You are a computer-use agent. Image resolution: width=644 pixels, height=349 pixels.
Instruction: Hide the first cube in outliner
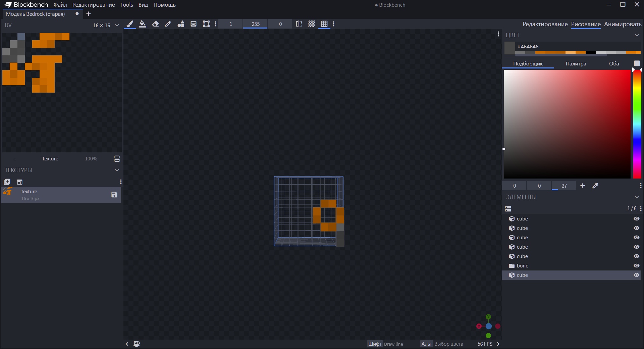tap(636, 219)
